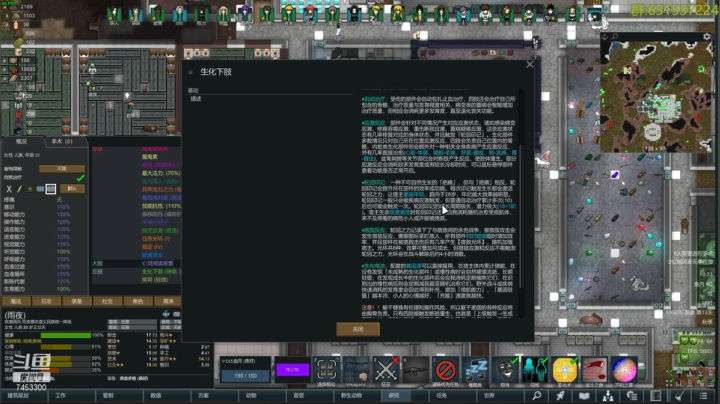The image size is (720, 404).
Task: Select the industrial medicine care option
Action: [x=40, y=189]
